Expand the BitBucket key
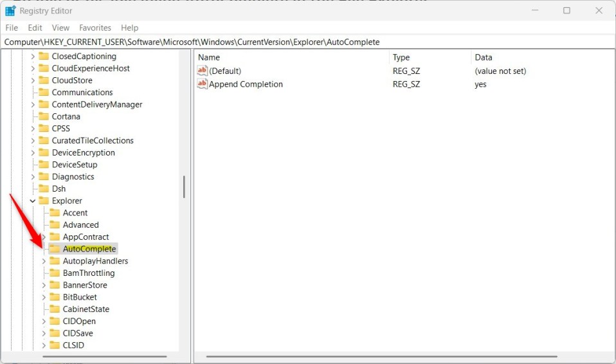The height and width of the screenshot is (364, 616). click(44, 297)
